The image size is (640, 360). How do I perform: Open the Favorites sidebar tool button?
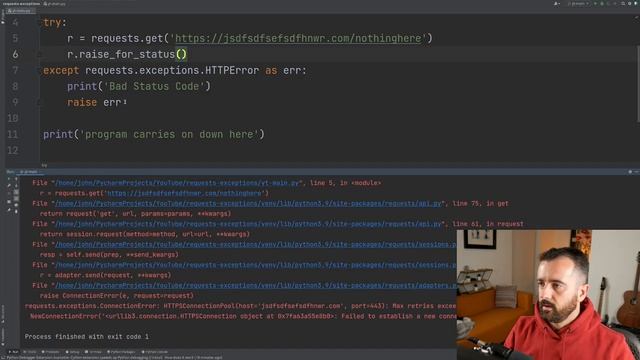(x=2, y=336)
